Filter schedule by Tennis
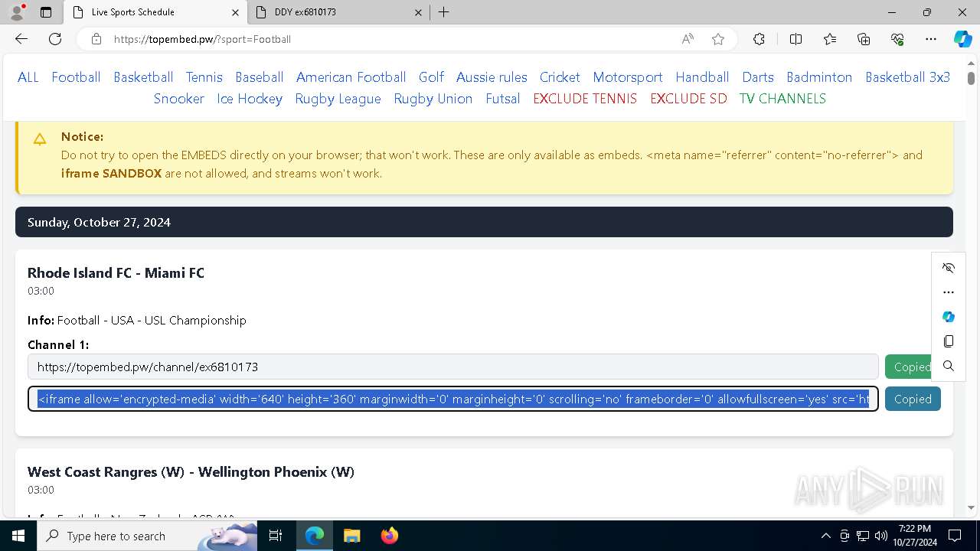Screen dimensions: 980x551 204,77
